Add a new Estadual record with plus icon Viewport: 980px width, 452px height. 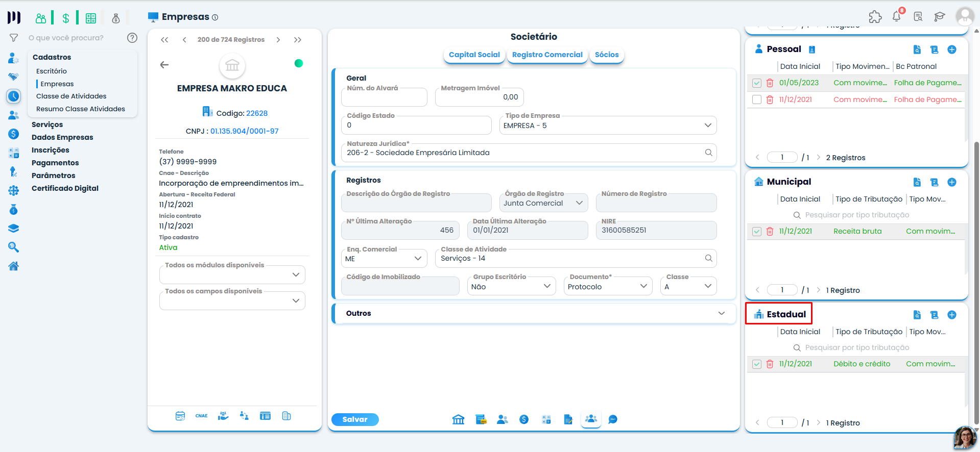[952, 315]
